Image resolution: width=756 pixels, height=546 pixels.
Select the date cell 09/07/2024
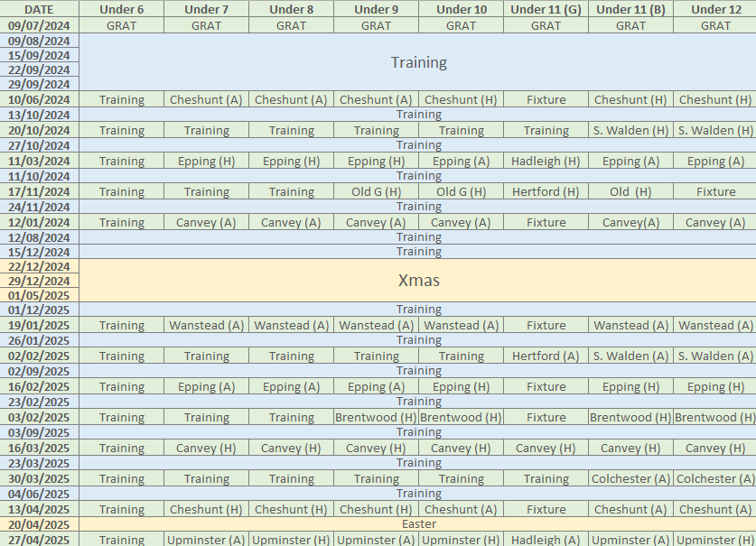(x=38, y=25)
